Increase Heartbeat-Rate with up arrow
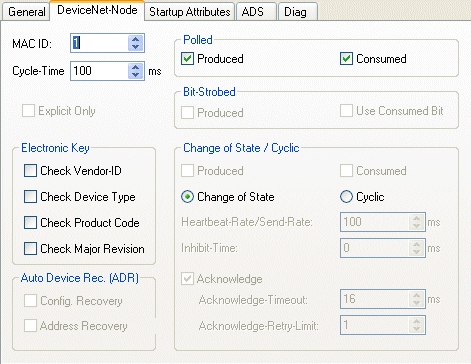 point(417,218)
